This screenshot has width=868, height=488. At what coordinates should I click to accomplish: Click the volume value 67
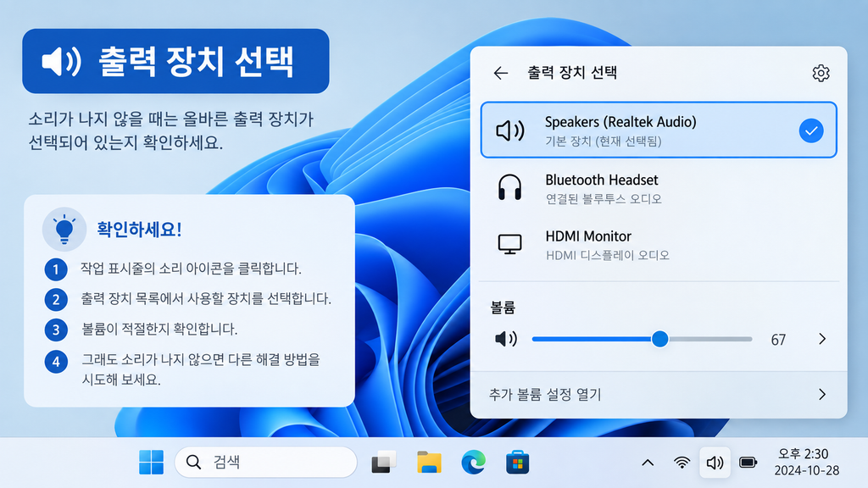(778, 340)
